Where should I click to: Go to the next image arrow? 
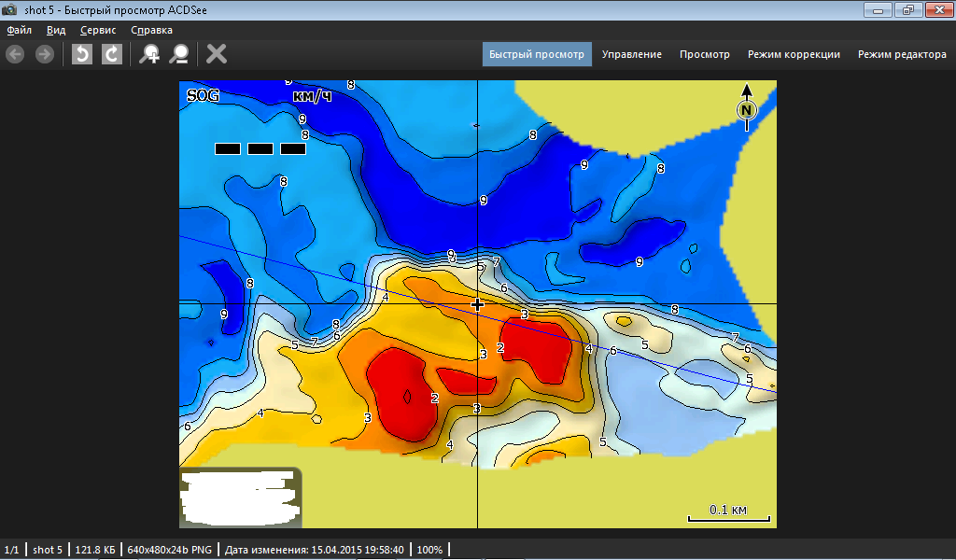[44, 54]
